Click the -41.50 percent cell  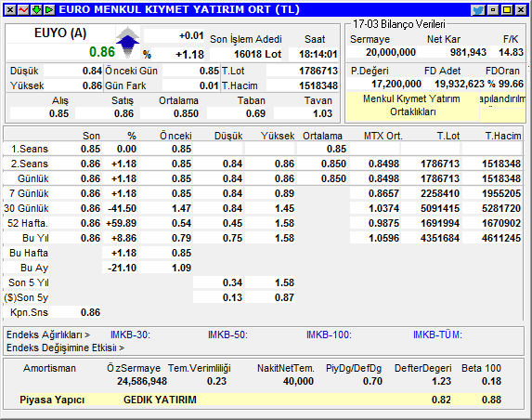(x=122, y=208)
